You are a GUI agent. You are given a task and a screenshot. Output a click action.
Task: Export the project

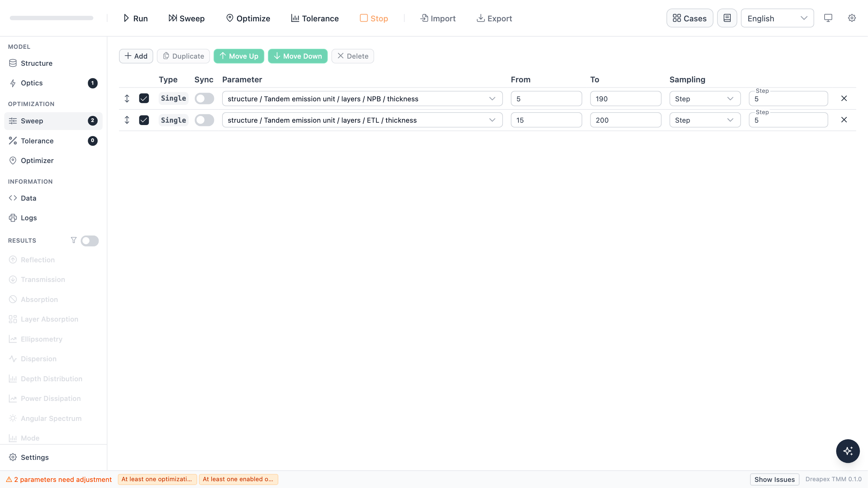pyautogui.click(x=494, y=18)
